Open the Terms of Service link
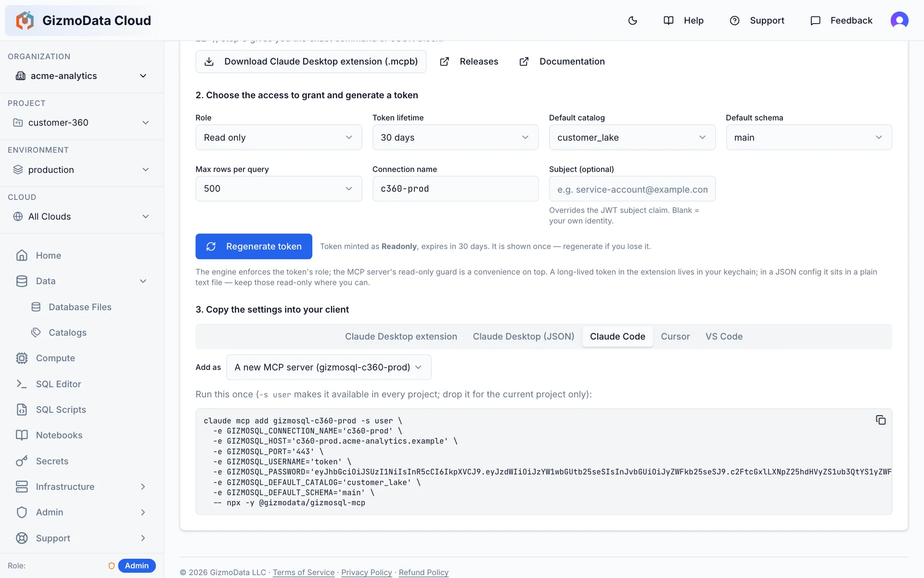 304,572
